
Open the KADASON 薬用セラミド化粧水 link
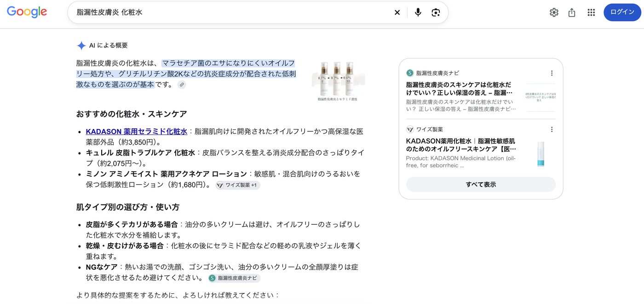[136, 131]
